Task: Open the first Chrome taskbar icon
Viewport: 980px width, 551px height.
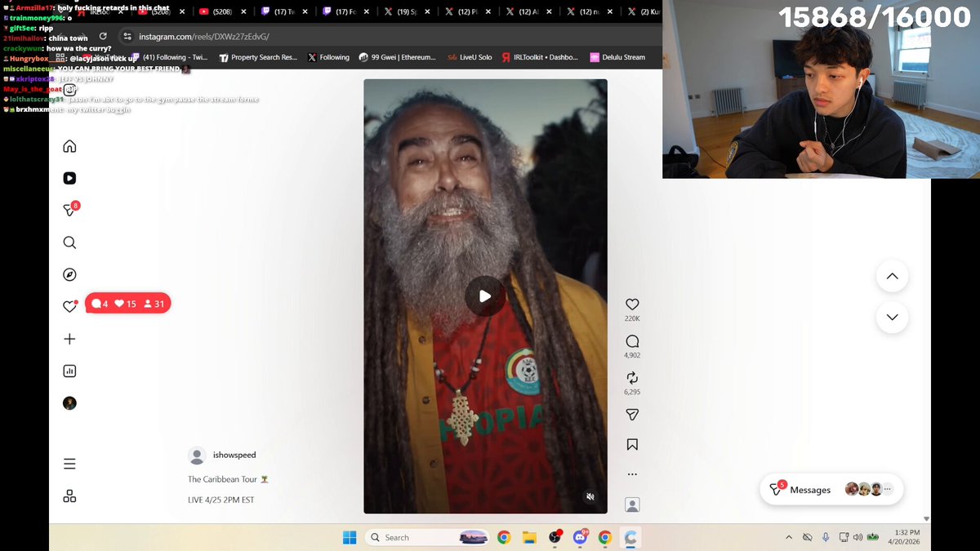Action: pyautogui.click(x=504, y=537)
